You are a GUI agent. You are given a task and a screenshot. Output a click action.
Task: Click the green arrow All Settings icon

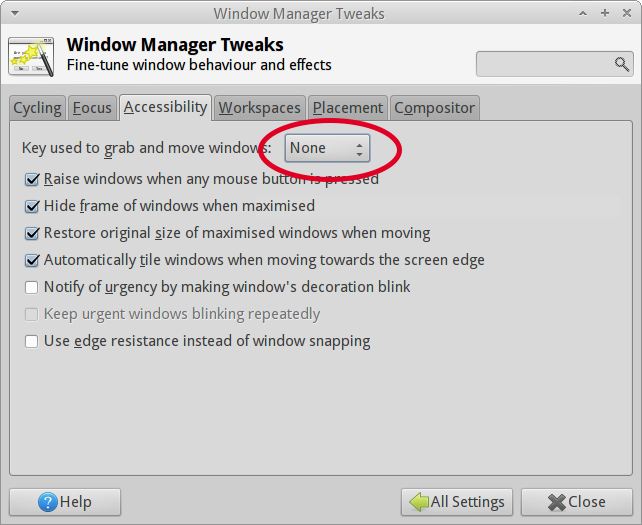click(419, 502)
